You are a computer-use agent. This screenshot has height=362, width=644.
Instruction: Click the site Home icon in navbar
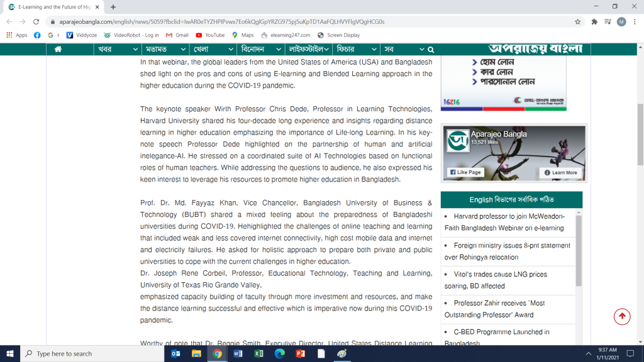pos(58,49)
